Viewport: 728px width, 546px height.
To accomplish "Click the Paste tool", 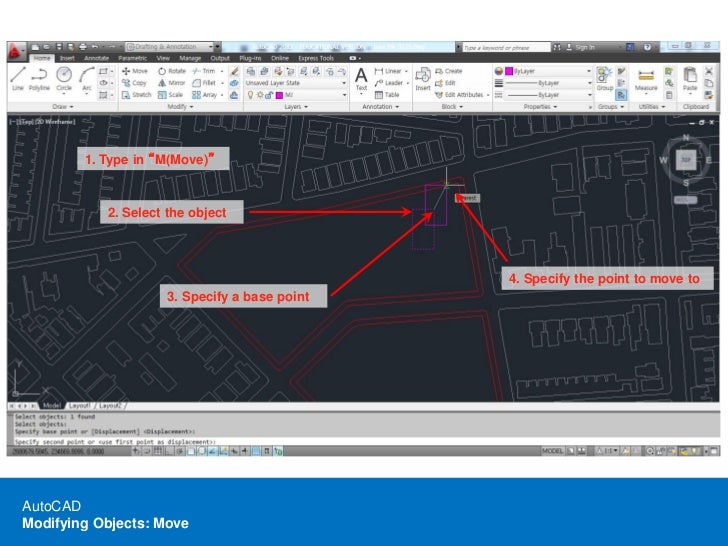I will pyautogui.click(x=690, y=78).
